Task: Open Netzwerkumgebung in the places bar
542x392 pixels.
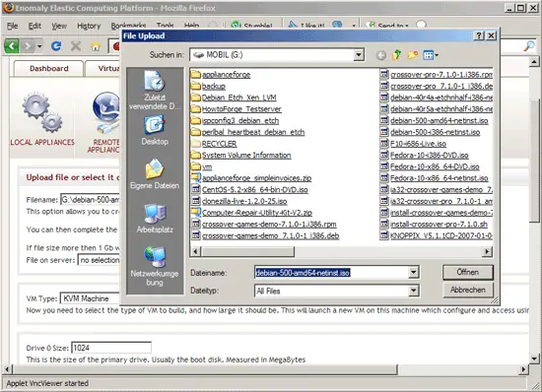Action: (155, 266)
